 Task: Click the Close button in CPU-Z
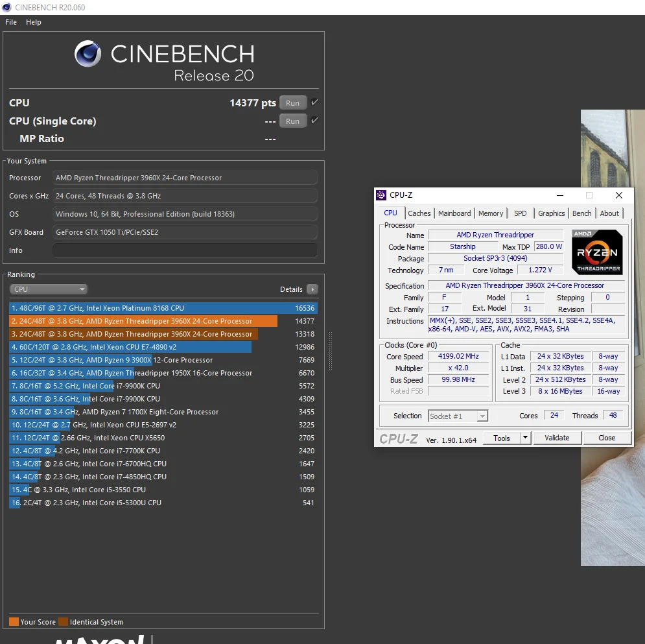[607, 438]
